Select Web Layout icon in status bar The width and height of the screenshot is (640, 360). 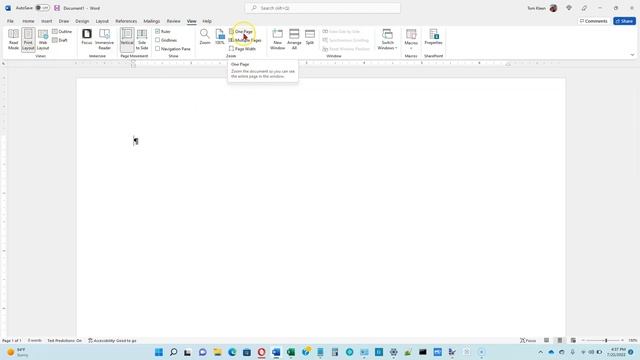pos(573,340)
